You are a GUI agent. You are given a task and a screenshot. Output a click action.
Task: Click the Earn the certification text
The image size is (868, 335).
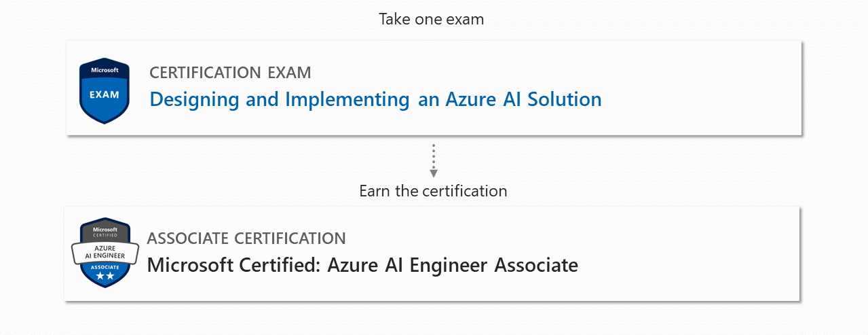(433, 191)
